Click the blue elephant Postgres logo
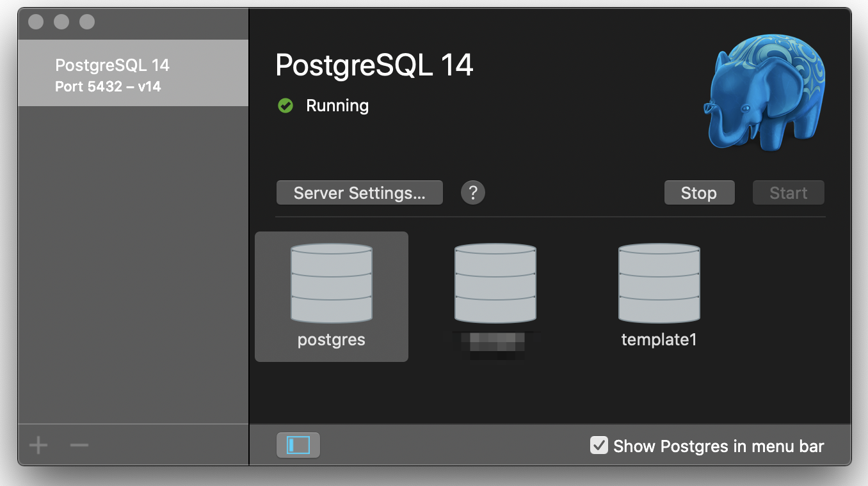 pos(765,93)
